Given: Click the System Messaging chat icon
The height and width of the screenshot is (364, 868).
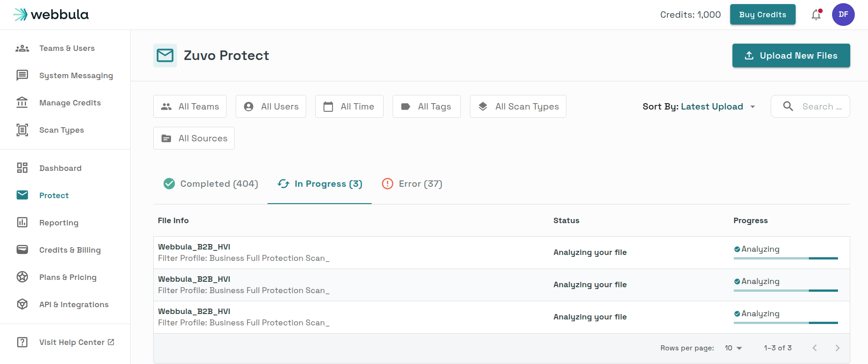Looking at the screenshot, I should [x=22, y=75].
